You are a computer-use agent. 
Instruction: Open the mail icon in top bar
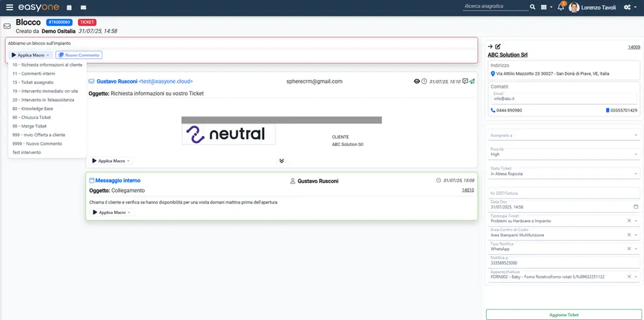(x=84, y=8)
